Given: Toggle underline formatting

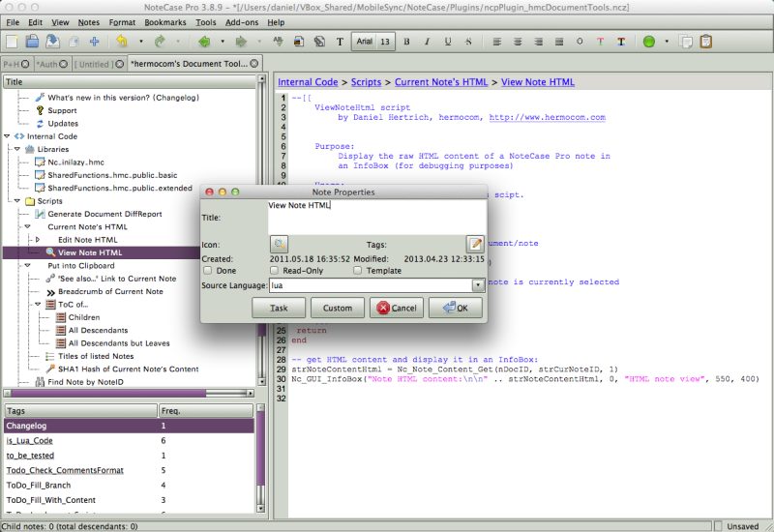Looking at the screenshot, I should pyautogui.click(x=448, y=42).
